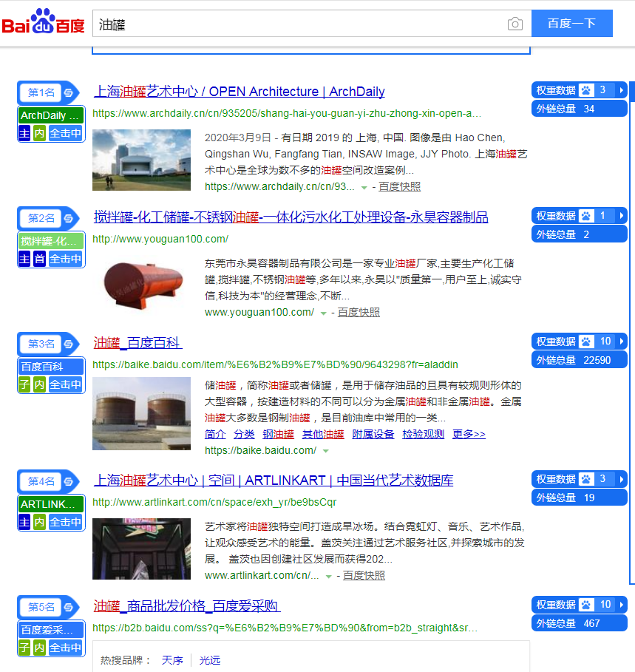Click the 百度百科 site name badge
The image size is (635, 672).
click(x=51, y=367)
